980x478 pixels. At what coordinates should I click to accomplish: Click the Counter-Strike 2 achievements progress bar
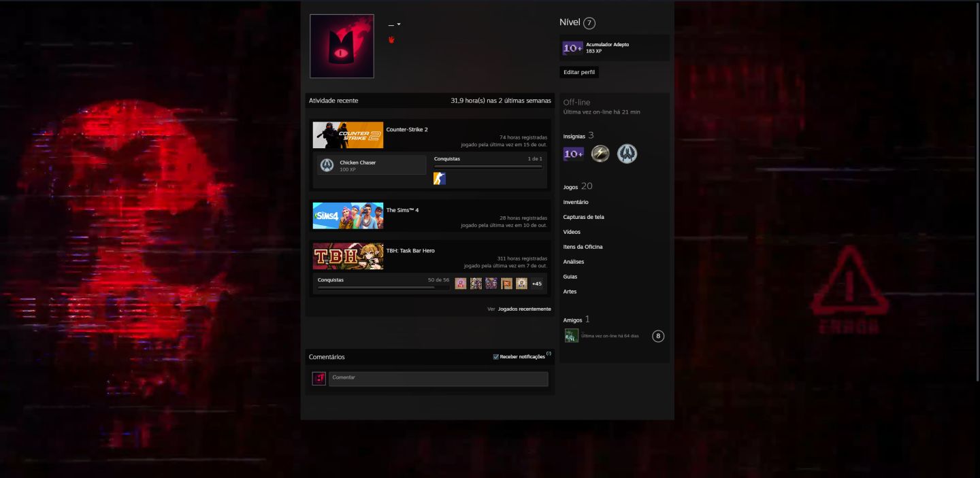(488, 167)
